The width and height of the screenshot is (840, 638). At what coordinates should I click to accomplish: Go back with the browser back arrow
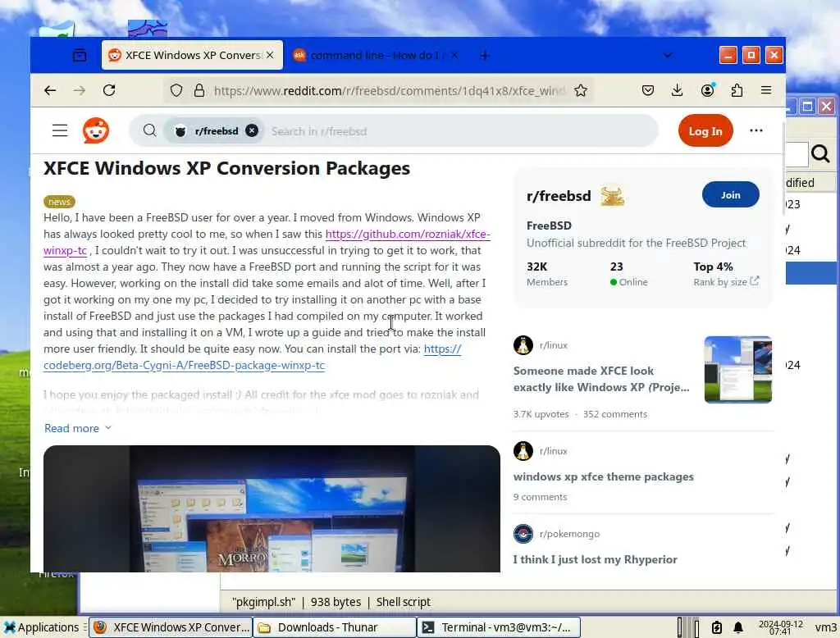pos(50,90)
